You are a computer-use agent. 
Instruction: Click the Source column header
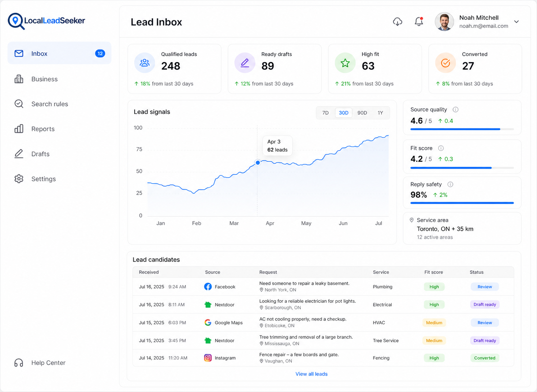pyautogui.click(x=213, y=272)
